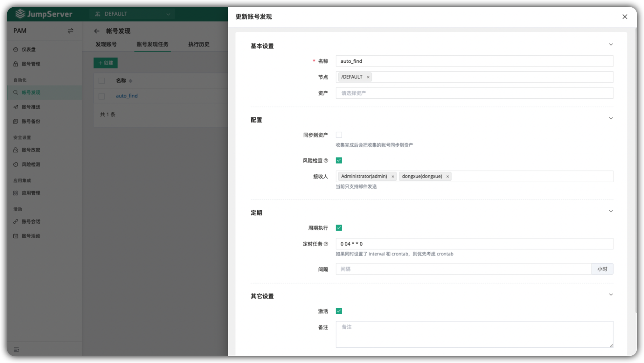Enable the 同步到资产 checkbox
The image size is (644, 363).
339,135
